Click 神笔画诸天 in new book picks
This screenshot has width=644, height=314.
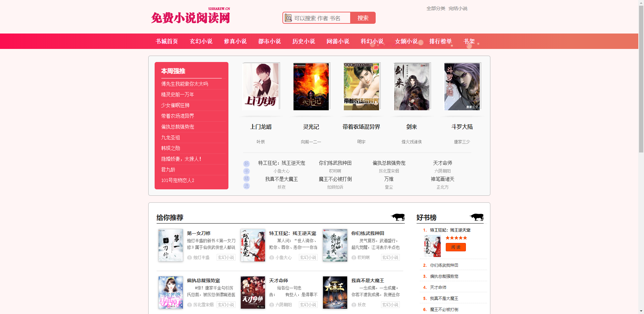[442, 179]
